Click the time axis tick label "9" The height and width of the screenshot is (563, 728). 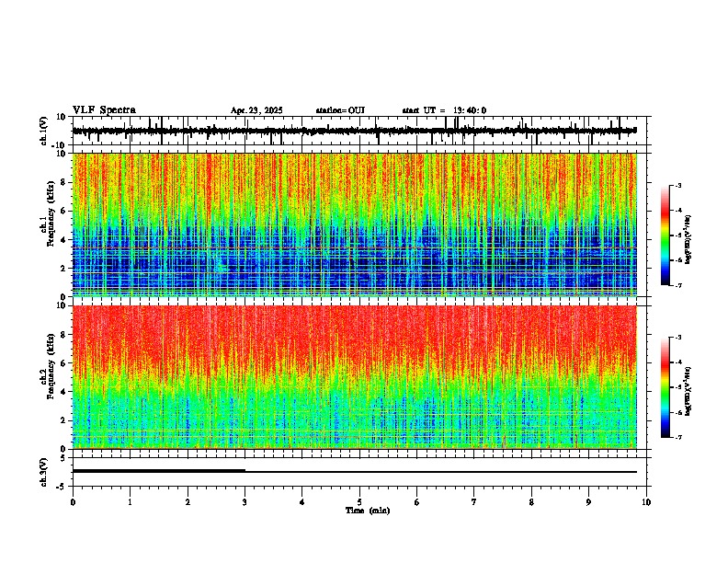click(588, 502)
